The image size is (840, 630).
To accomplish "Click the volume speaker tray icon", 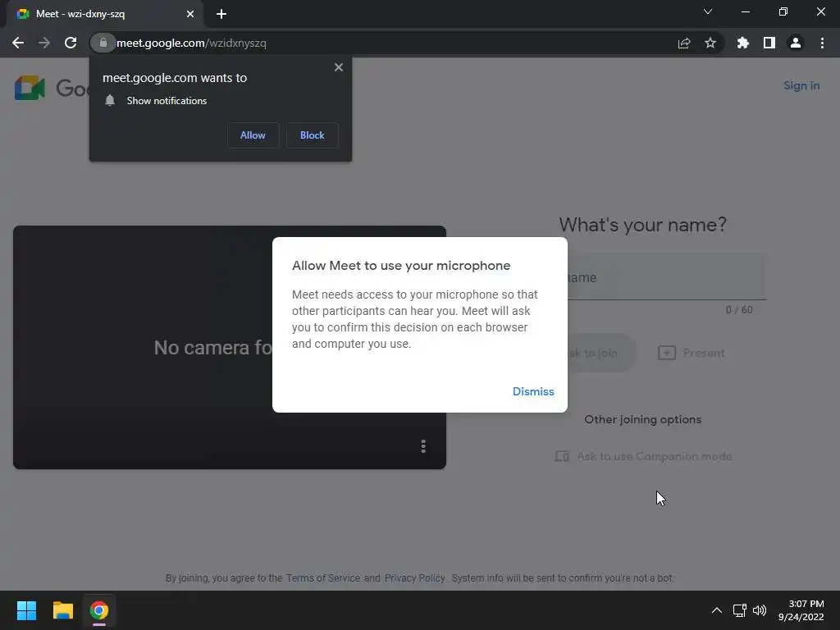I will click(x=760, y=610).
